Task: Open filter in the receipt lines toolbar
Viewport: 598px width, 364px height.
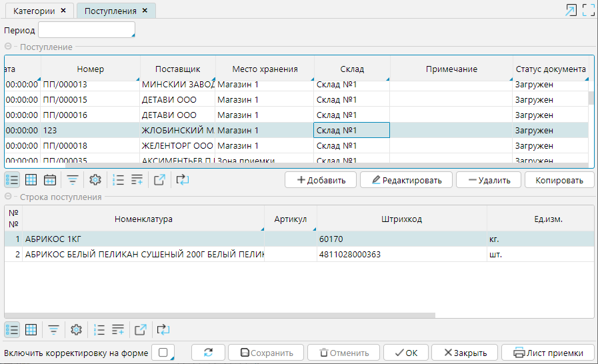Action: click(53, 329)
